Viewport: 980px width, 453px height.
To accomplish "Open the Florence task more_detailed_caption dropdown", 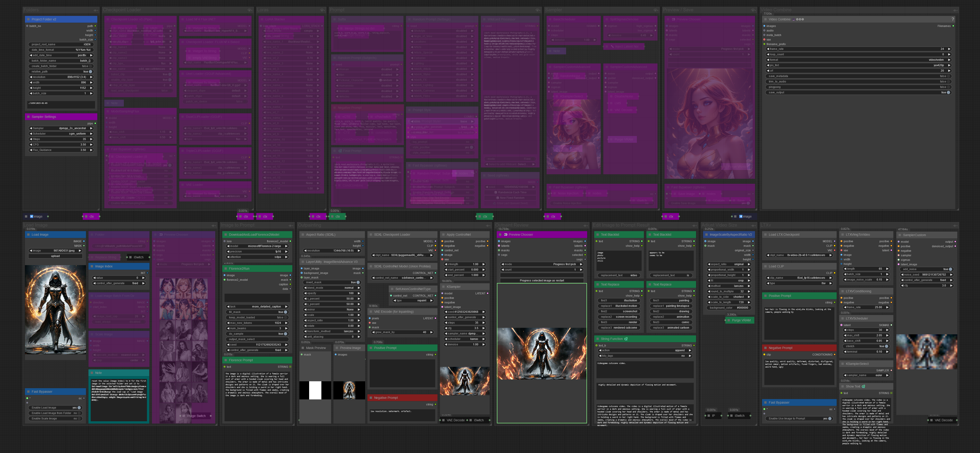I will click(x=257, y=307).
